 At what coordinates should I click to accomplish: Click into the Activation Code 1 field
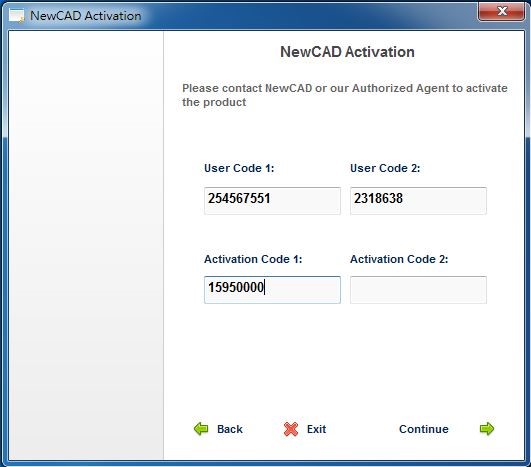point(272,290)
